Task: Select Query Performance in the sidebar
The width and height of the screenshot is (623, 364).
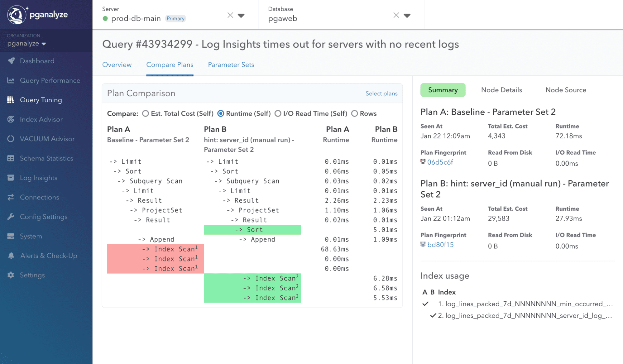Action: point(50,80)
